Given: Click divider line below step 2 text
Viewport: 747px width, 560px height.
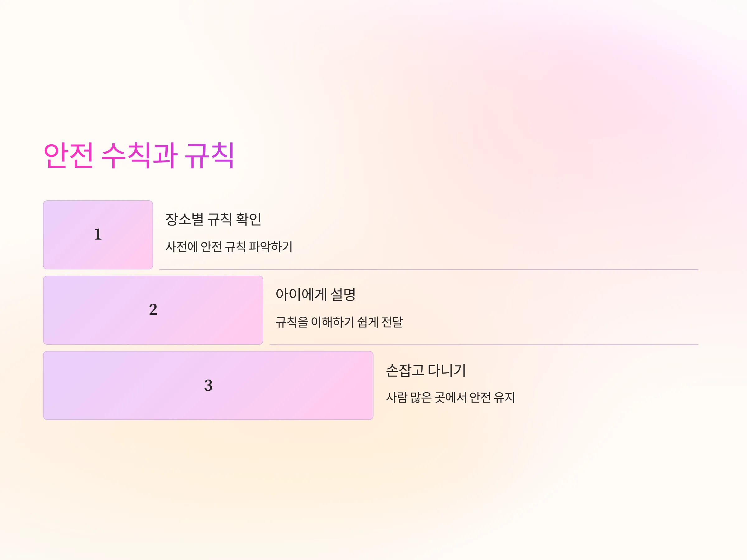Looking at the screenshot, I should [x=484, y=345].
